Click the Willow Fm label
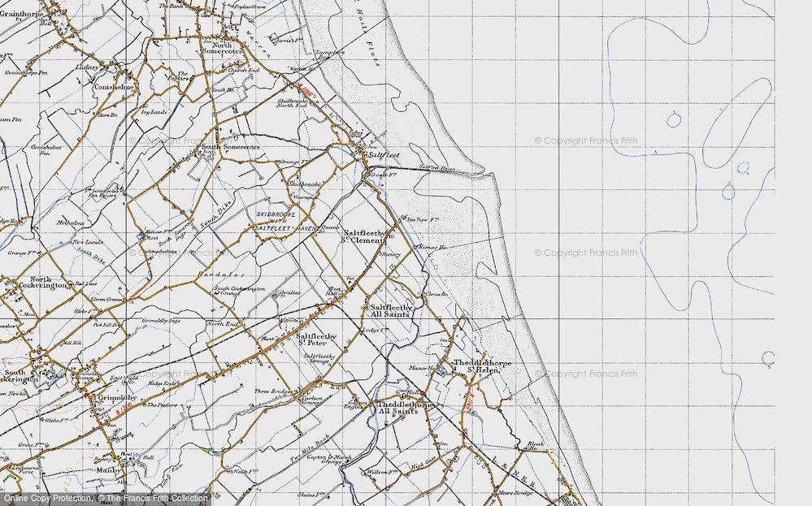This screenshot has width=812, height=506. (x=382, y=472)
